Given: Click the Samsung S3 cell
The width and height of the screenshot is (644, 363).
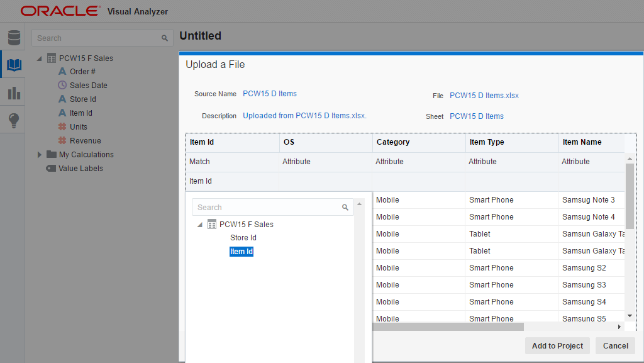Looking at the screenshot, I should (x=591, y=284).
